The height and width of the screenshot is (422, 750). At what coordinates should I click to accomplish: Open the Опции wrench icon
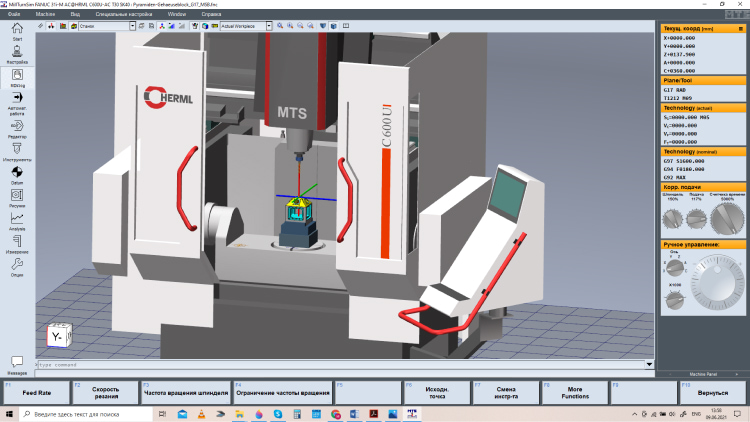[x=17, y=264]
